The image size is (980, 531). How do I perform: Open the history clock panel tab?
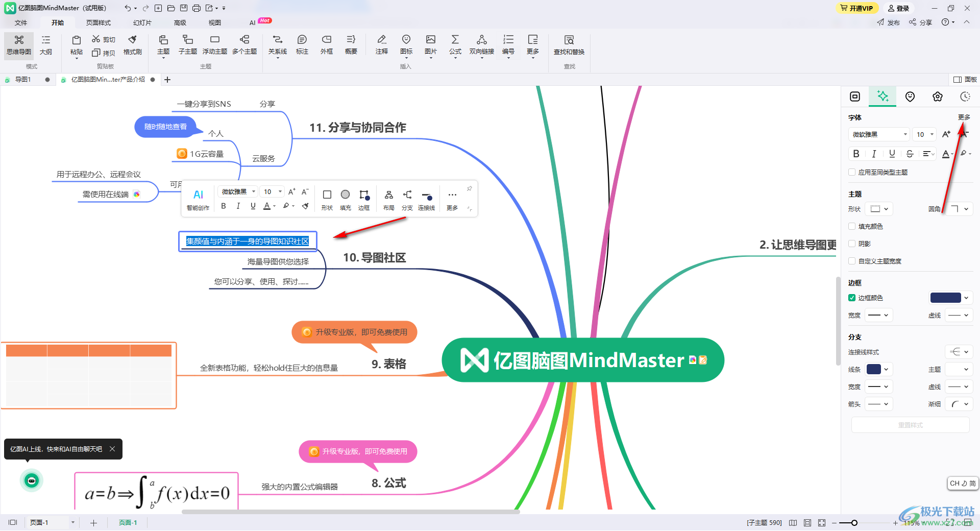(x=965, y=96)
